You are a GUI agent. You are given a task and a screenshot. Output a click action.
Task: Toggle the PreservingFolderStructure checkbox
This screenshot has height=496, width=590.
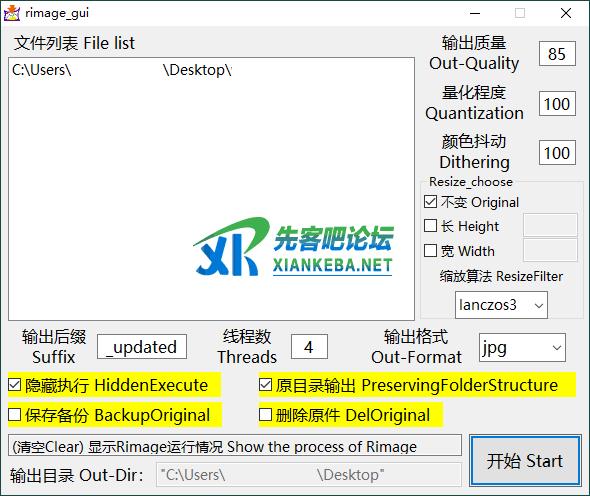point(265,385)
